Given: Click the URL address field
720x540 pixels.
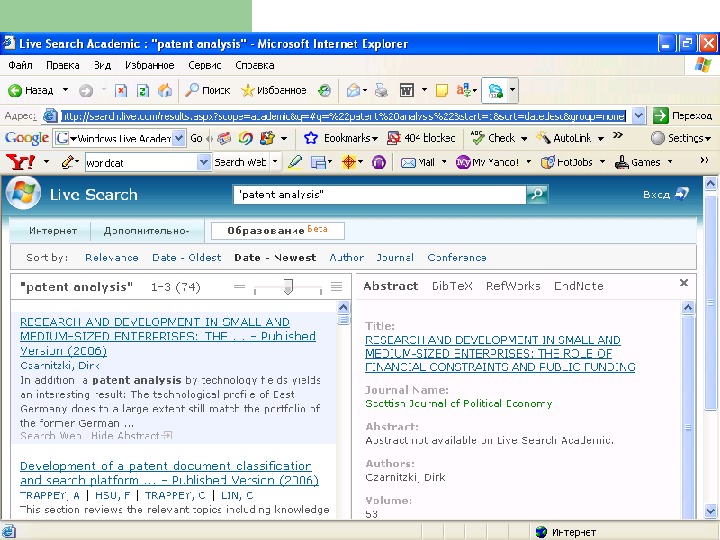Looking at the screenshot, I should (x=343, y=116).
